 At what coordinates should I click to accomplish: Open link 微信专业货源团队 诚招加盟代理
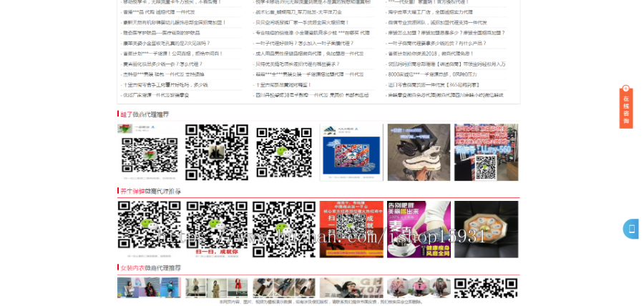[437, 23]
